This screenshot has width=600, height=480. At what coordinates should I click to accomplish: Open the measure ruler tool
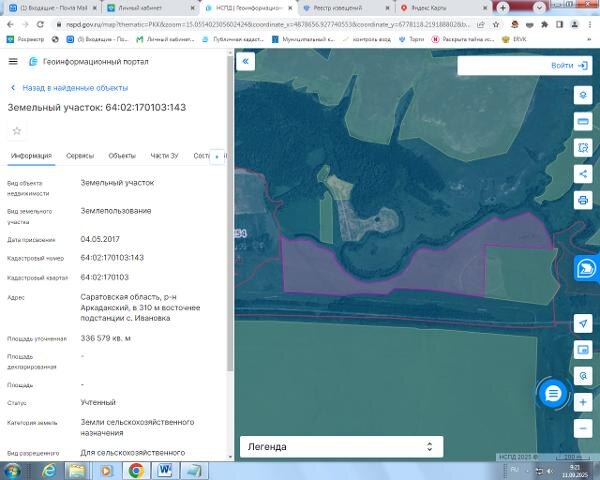pos(583,121)
